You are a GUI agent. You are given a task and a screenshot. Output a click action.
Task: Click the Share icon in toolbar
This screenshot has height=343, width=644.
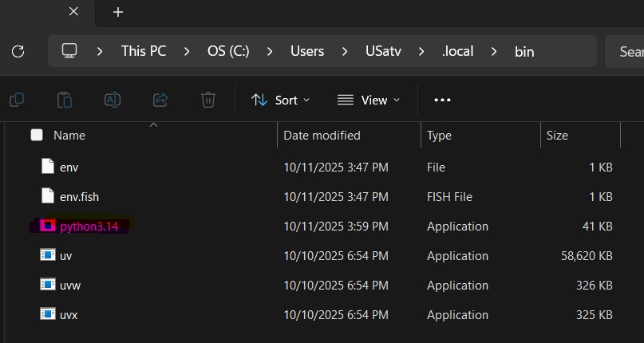tap(160, 100)
